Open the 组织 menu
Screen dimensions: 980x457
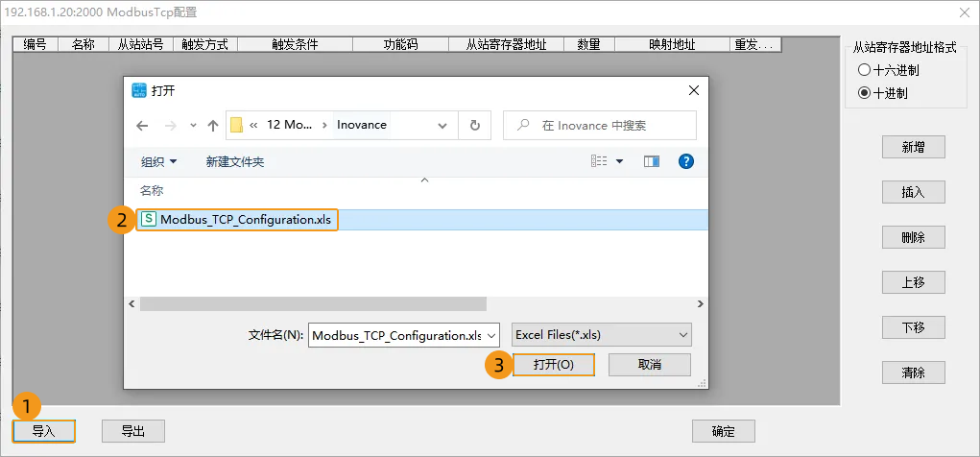point(158,162)
